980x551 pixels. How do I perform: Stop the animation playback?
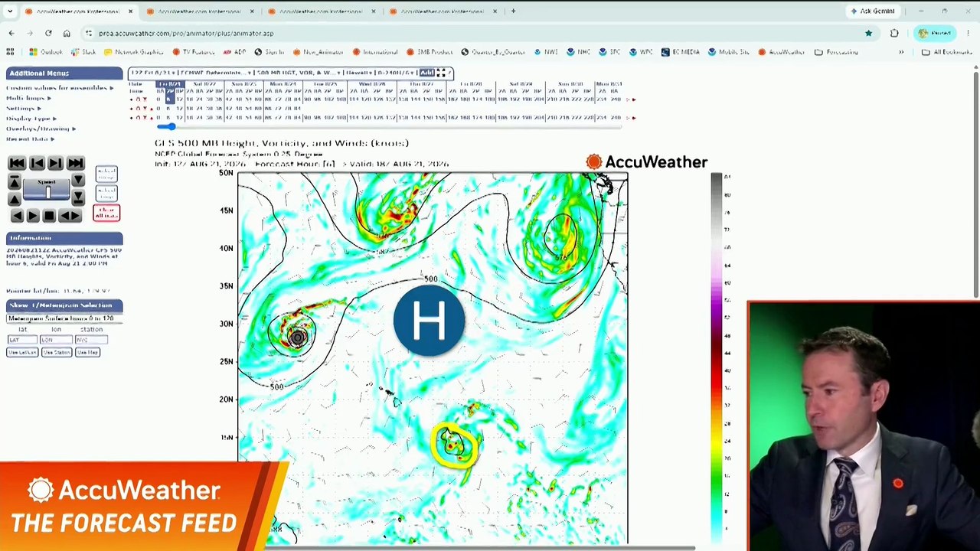point(49,217)
